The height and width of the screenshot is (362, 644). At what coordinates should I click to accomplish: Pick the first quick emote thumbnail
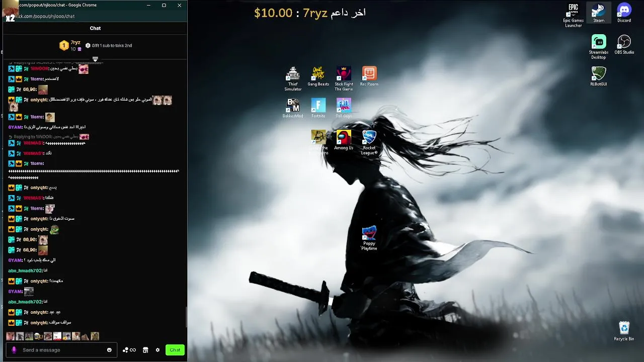10,336
